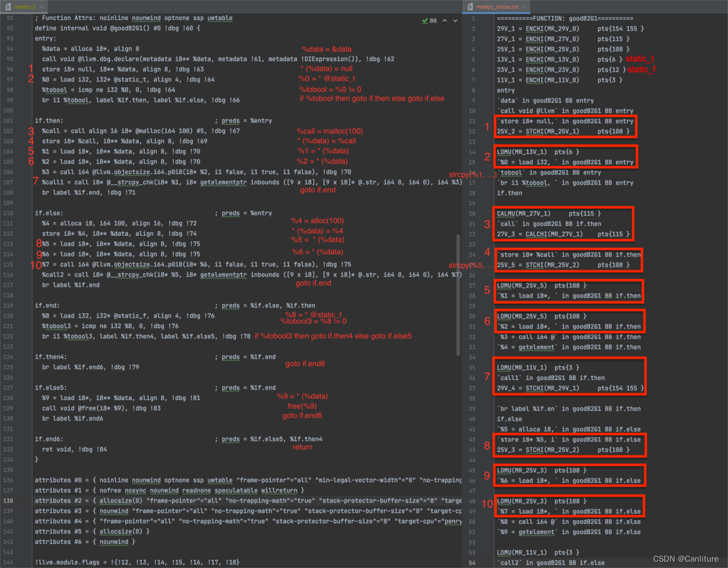Click the 'br label %if.end6, !dbg !79' line
This screenshot has width=728, height=568.
point(90,367)
